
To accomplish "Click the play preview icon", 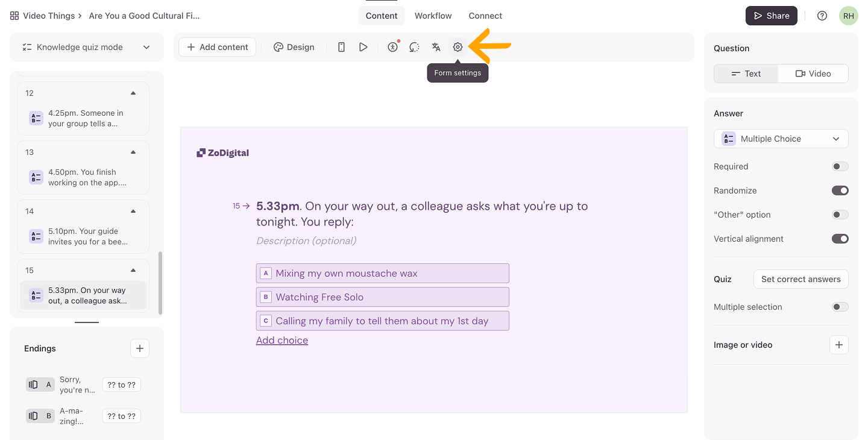I will tap(363, 47).
